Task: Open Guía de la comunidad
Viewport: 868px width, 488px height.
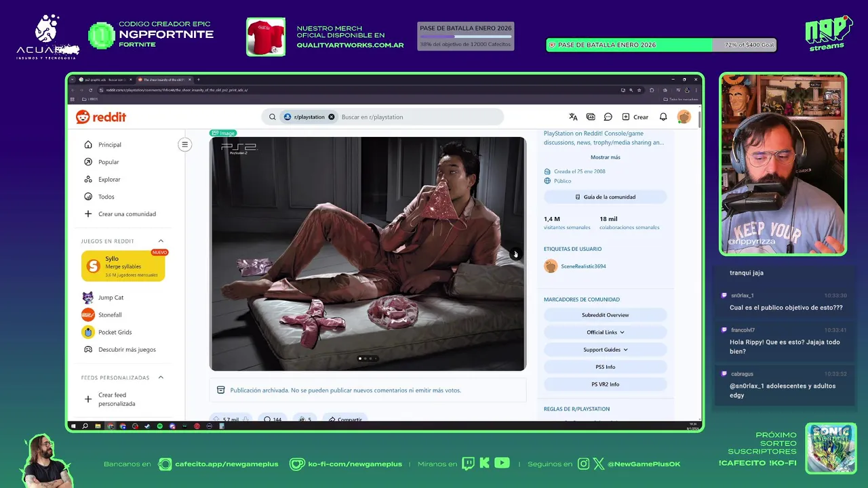Action: pos(605,197)
